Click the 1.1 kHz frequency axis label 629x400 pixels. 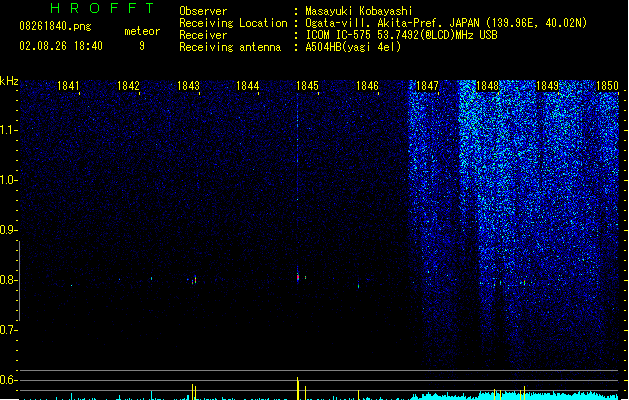point(8,130)
